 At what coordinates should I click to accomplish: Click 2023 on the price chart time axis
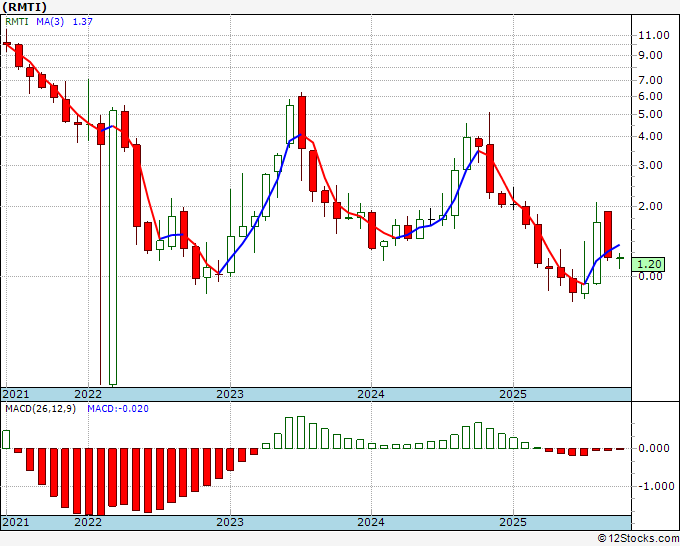pos(230,394)
